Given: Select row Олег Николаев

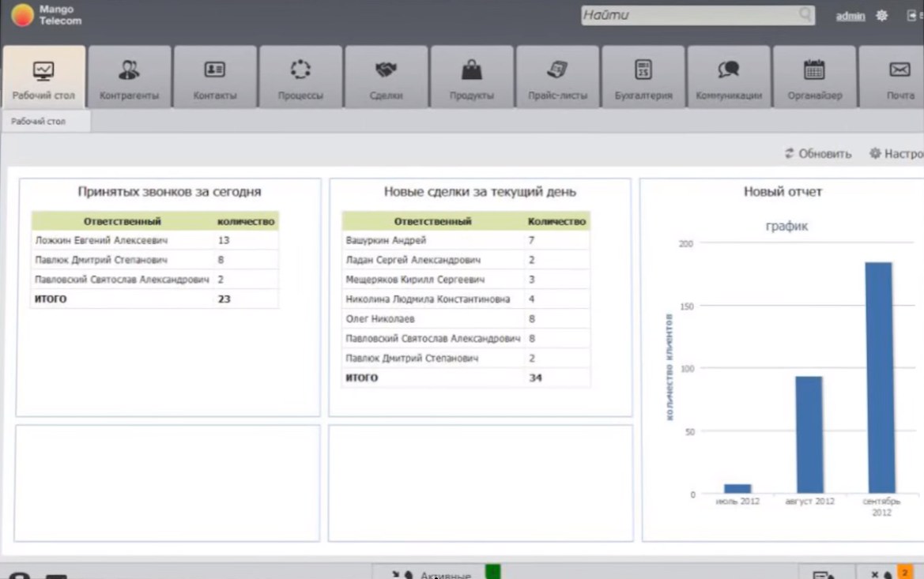Looking at the screenshot, I should click(x=466, y=318).
